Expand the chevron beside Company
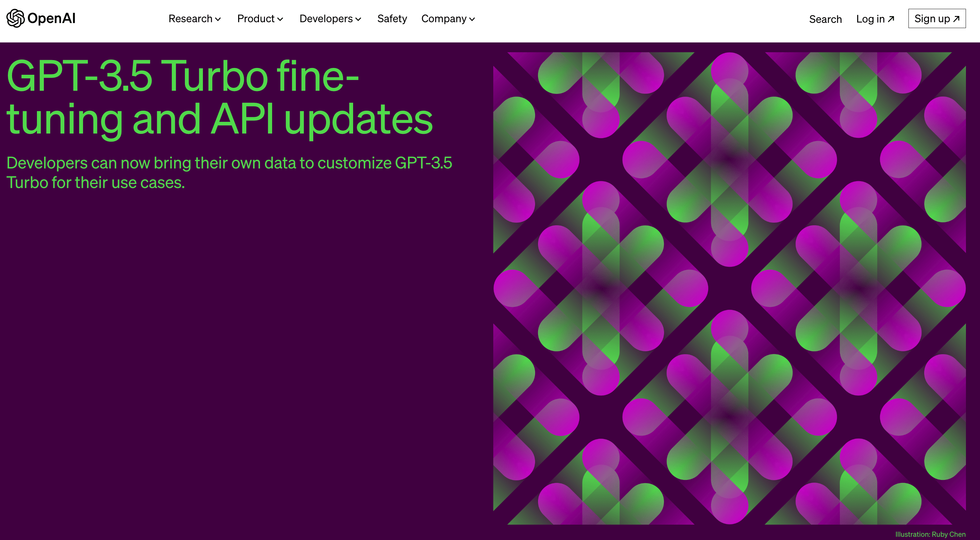Image resolution: width=980 pixels, height=540 pixels. (472, 19)
